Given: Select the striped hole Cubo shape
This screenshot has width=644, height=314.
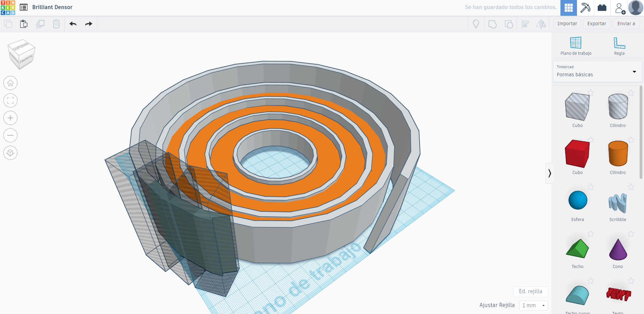Looking at the screenshot, I should 577,107.
